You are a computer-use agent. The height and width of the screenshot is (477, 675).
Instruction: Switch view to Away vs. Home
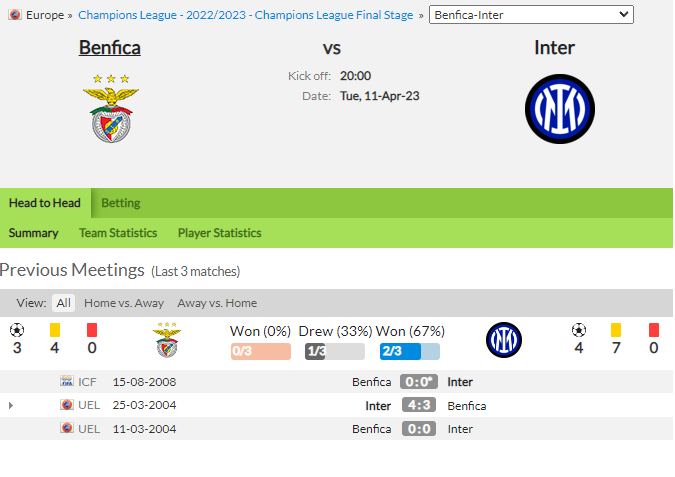tap(217, 303)
